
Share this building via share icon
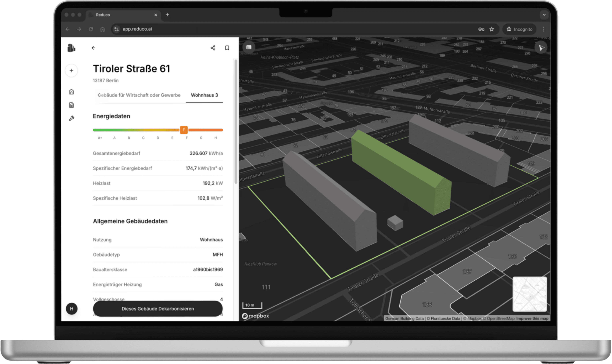click(x=213, y=48)
